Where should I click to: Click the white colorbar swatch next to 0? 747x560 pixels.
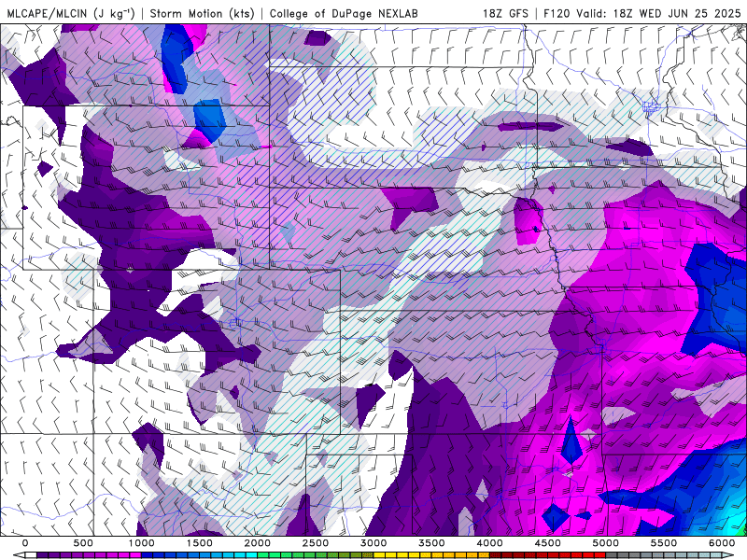point(31,555)
